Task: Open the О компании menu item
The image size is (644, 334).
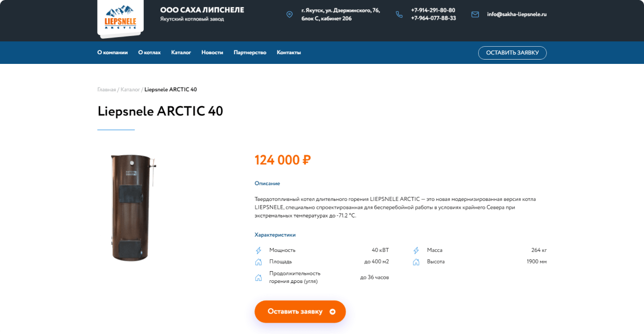Action: click(x=113, y=53)
